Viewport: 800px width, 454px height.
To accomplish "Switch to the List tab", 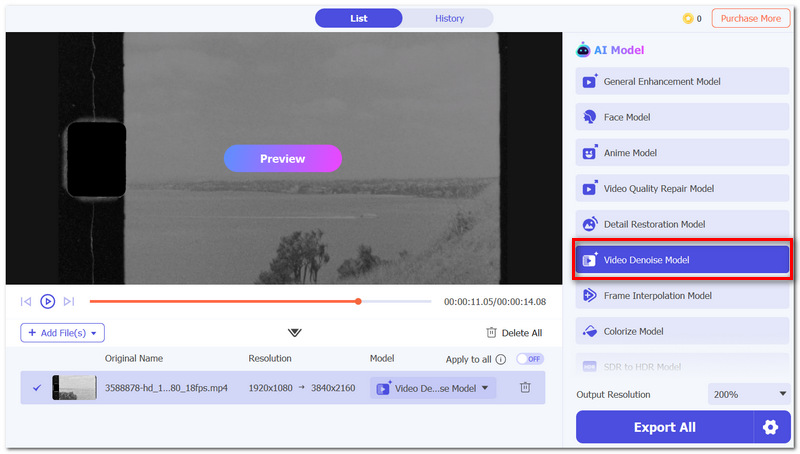I will pyautogui.click(x=359, y=18).
